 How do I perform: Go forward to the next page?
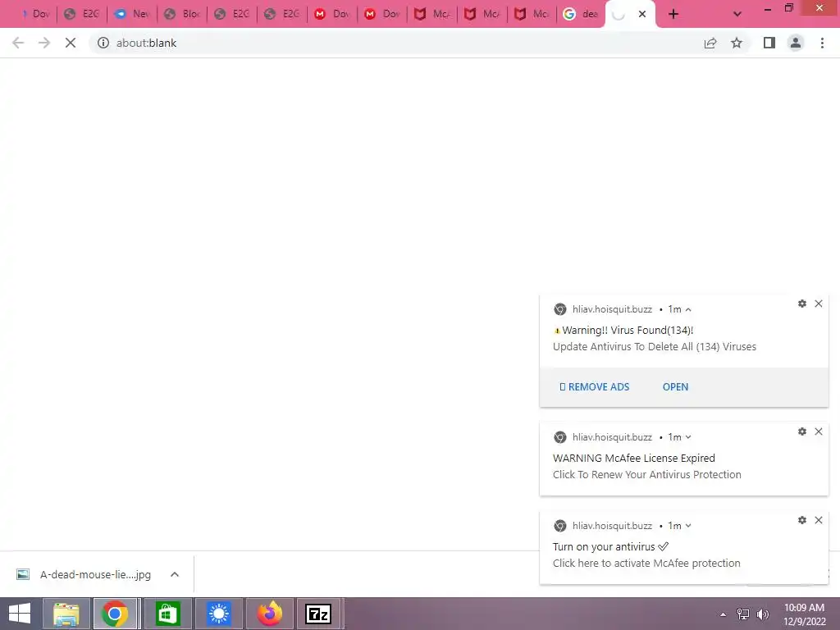[x=44, y=43]
